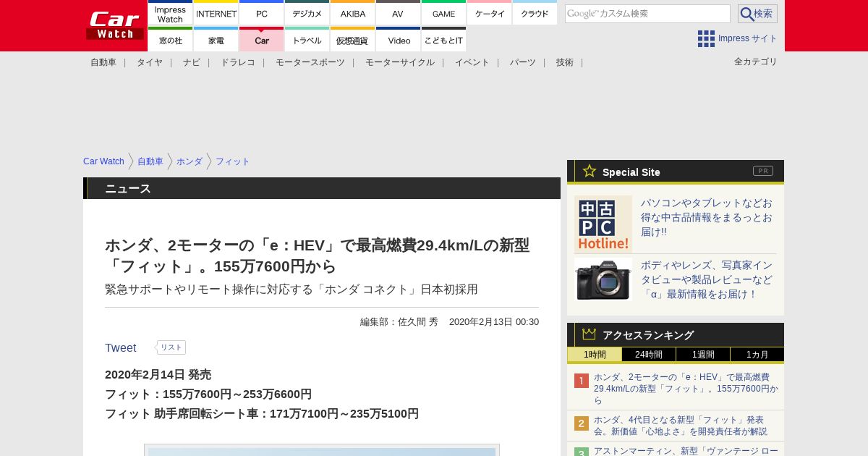
Task: Select the 24時間 ranking tab
Action: point(649,355)
